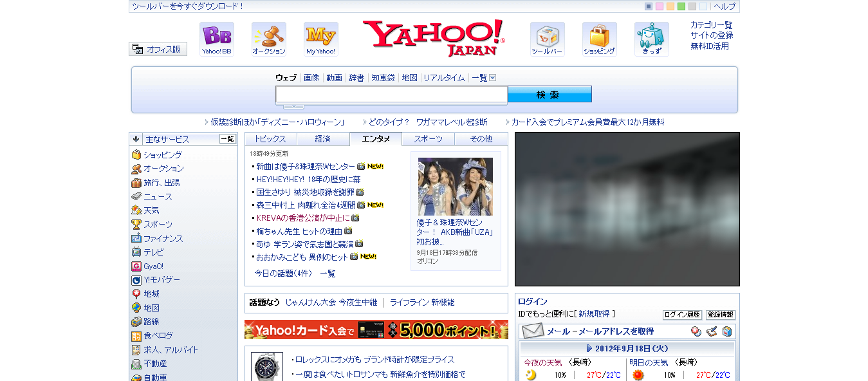Click the オフィス版 button
Screen dimensions: 868x381
pos(158,49)
